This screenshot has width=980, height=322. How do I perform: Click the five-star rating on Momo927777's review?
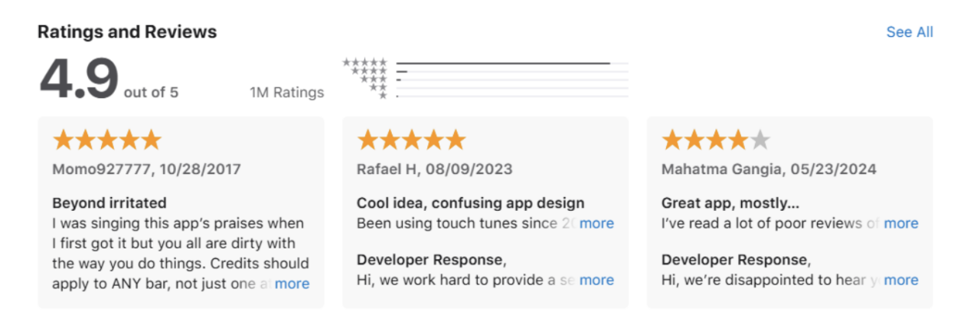(107, 140)
